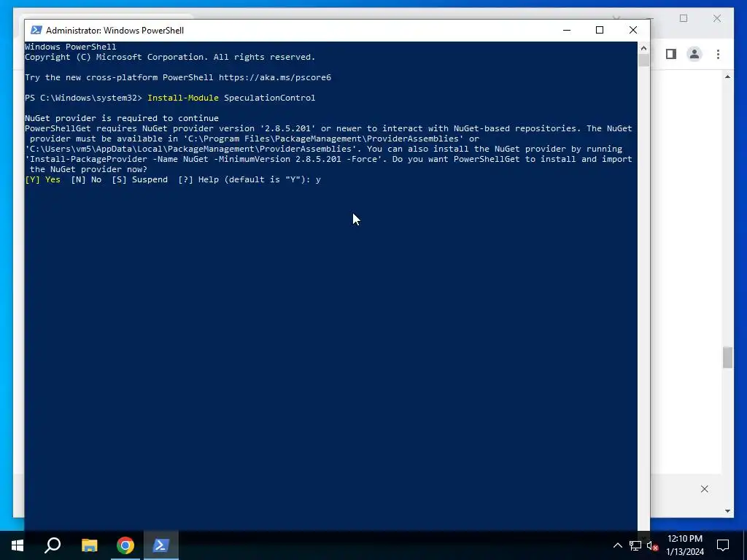
Task: Click 'https://aka.ms/pscore6' URL text
Action: click(x=275, y=77)
